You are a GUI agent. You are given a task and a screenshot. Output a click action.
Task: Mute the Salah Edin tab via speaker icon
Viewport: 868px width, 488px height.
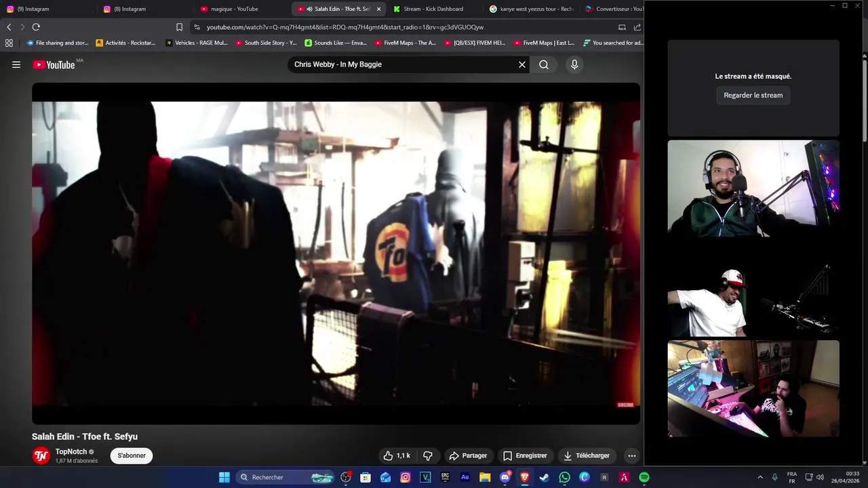click(309, 9)
